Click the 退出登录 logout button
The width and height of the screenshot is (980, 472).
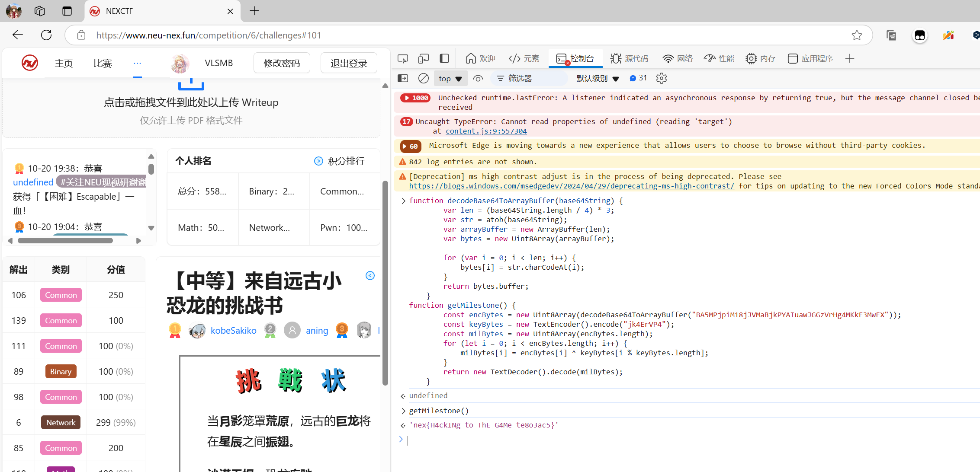(348, 63)
